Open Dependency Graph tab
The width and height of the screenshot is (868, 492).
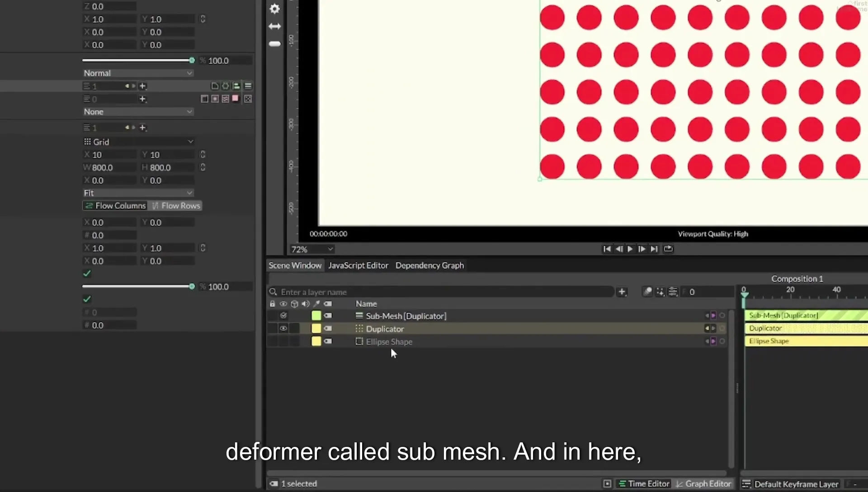point(429,265)
